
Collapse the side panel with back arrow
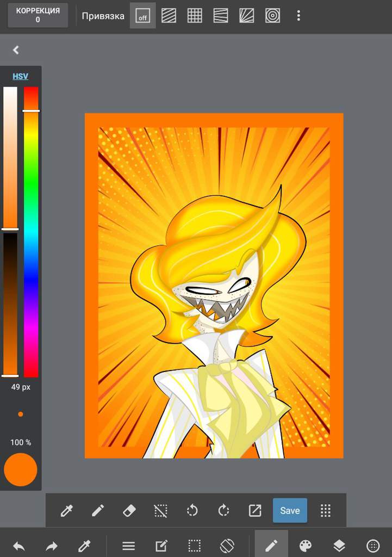16,50
